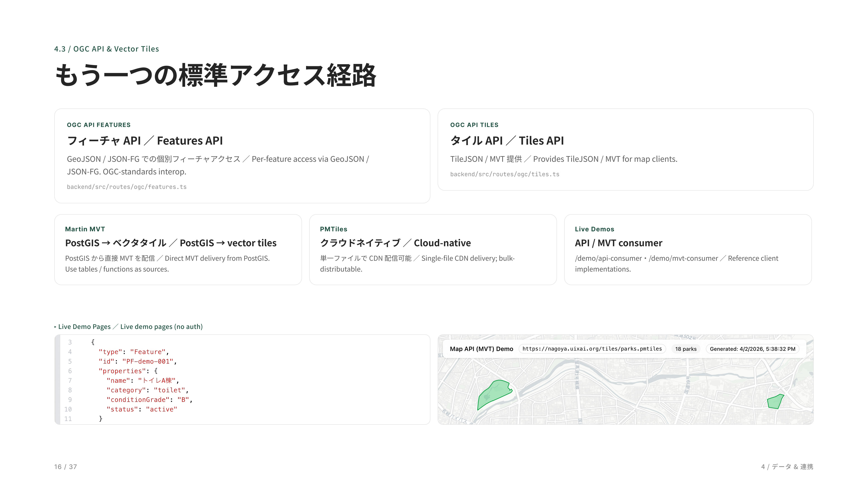Click the 'PMTiles' card label
This screenshot has height=488, width=868.
tap(334, 229)
